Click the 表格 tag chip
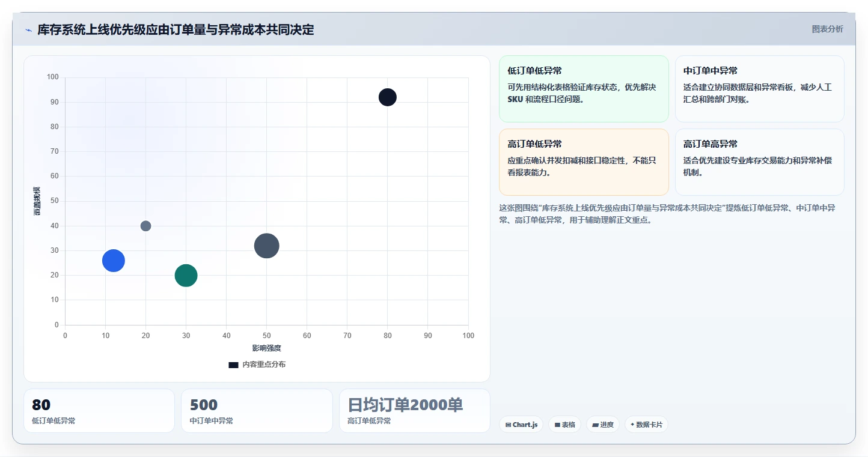Image resolution: width=868 pixels, height=457 pixels. [x=564, y=425]
